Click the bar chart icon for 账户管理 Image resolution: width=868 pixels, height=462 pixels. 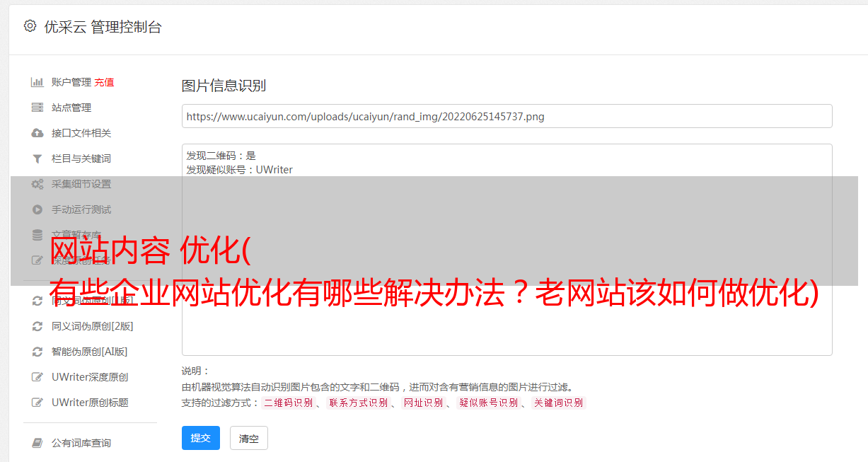pos(37,82)
